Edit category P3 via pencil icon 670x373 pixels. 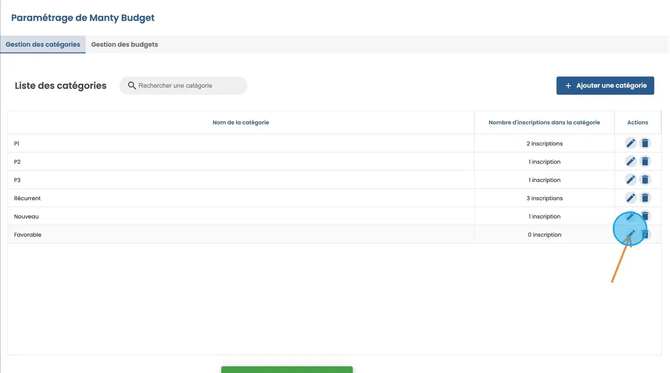(x=630, y=180)
